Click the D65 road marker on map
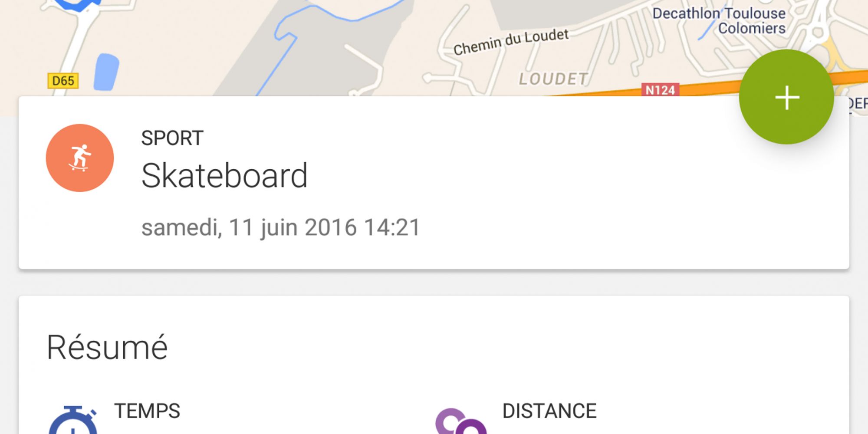 coord(63,81)
